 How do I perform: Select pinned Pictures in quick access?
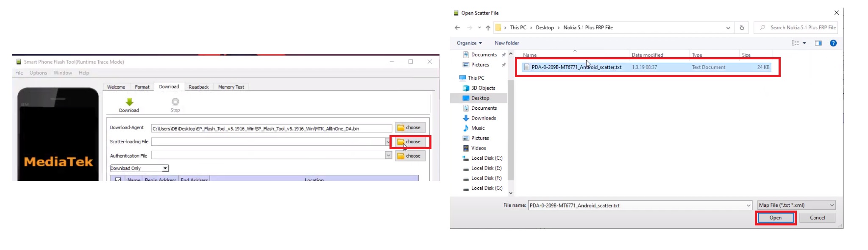480,65
